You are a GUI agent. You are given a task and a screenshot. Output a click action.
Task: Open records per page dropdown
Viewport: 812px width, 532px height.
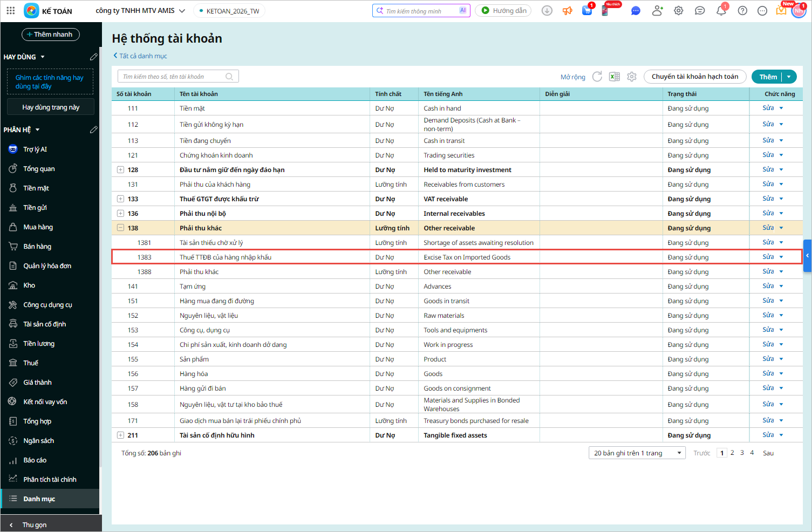pyautogui.click(x=637, y=453)
